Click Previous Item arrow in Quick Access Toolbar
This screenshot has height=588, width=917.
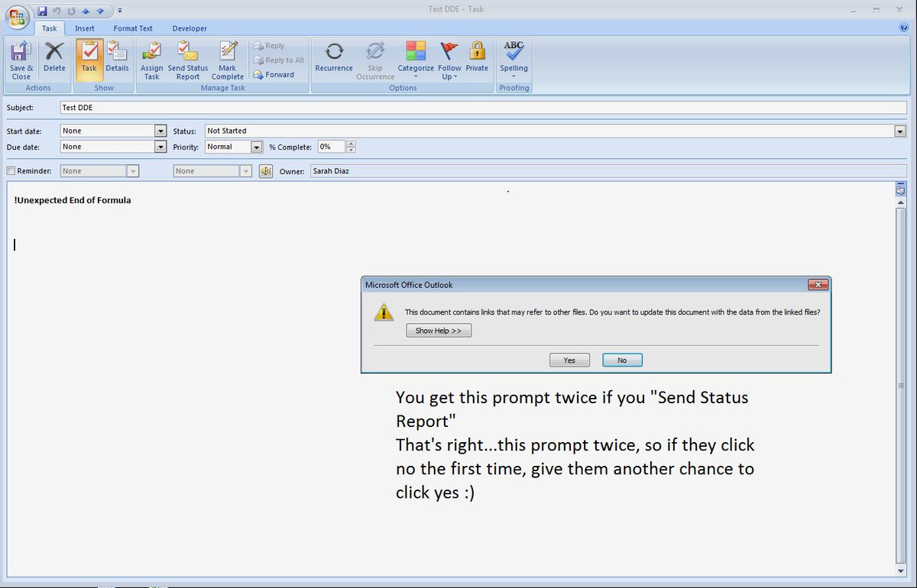(x=86, y=11)
